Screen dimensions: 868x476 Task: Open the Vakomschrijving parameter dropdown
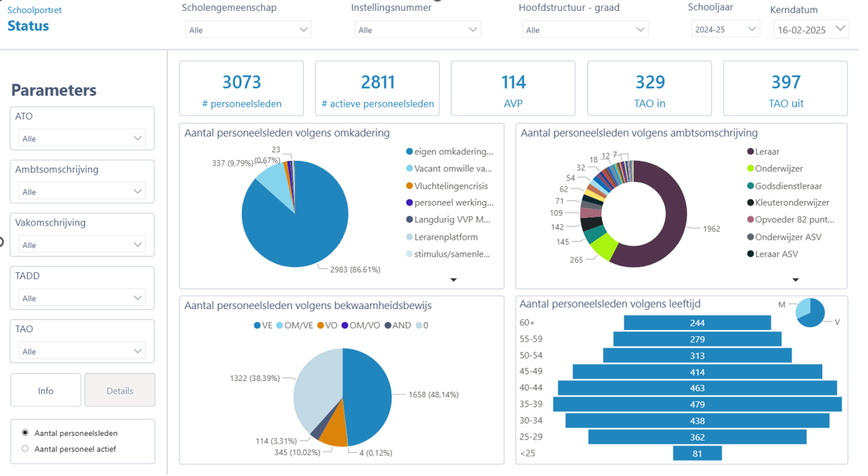(x=82, y=245)
